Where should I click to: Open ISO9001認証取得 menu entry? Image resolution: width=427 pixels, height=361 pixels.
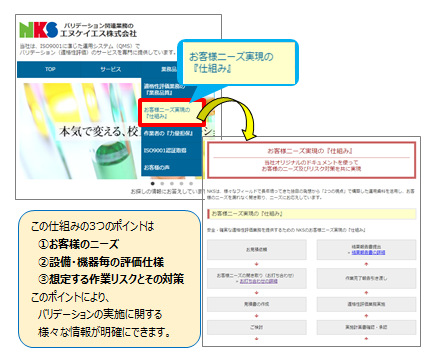[x=165, y=151]
